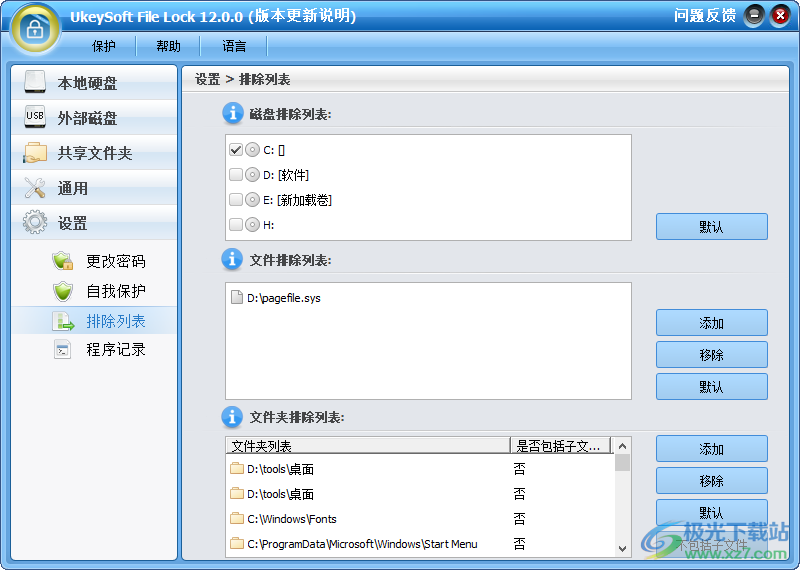Click the 是否包括子文... column header
The height and width of the screenshot is (570, 800).
[561, 446]
